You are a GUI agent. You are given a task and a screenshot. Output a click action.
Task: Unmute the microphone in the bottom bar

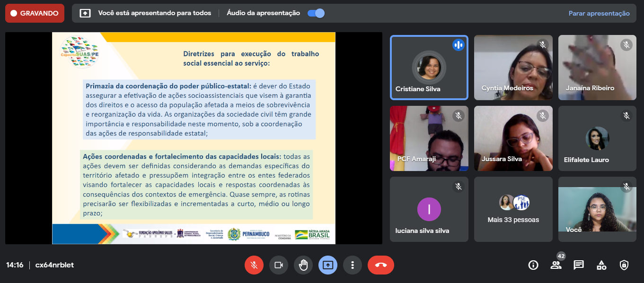coord(254,265)
